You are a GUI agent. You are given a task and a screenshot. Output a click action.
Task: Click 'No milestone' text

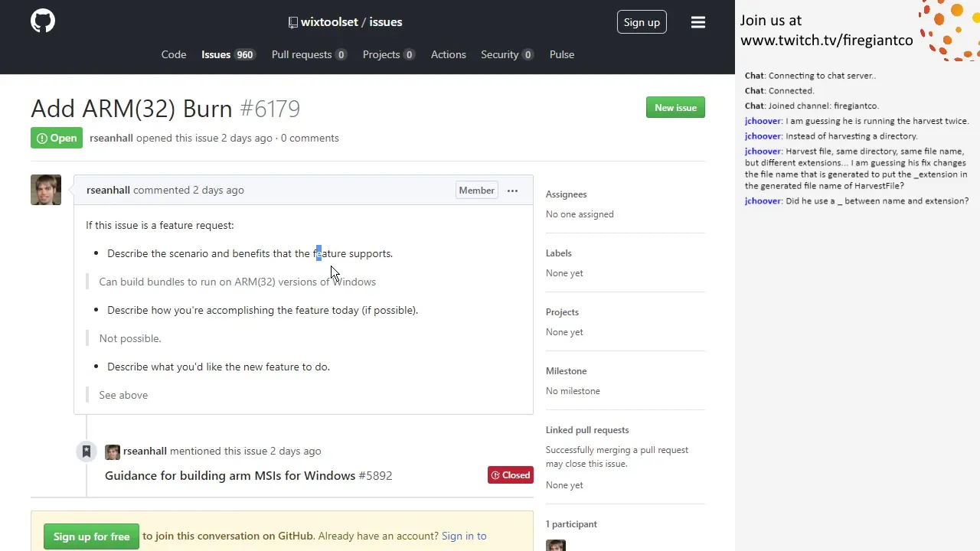(573, 391)
